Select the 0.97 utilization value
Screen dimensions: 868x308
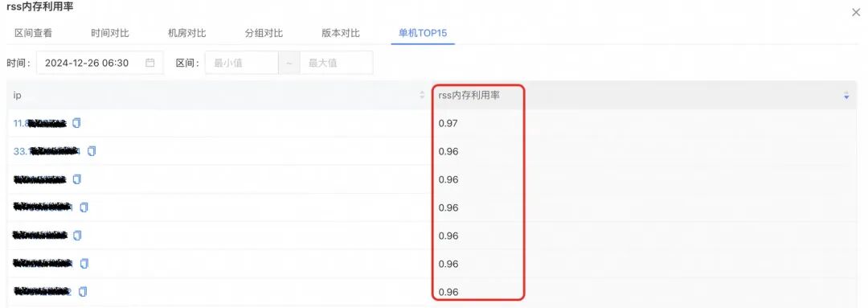pyautogui.click(x=448, y=124)
